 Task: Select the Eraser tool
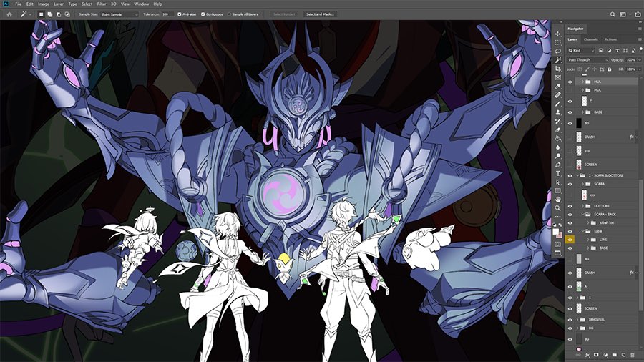[x=557, y=129]
